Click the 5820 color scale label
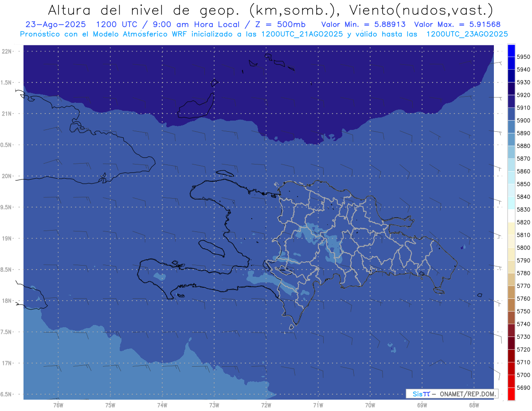This screenshot has height=411, width=532. pos(523,222)
